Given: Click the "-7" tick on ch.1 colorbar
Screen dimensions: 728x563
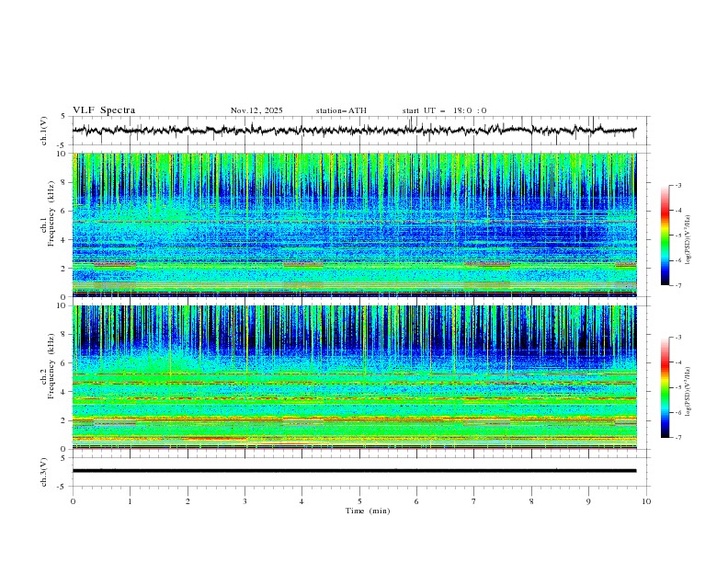Looking at the screenshot, I should (x=678, y=286).
